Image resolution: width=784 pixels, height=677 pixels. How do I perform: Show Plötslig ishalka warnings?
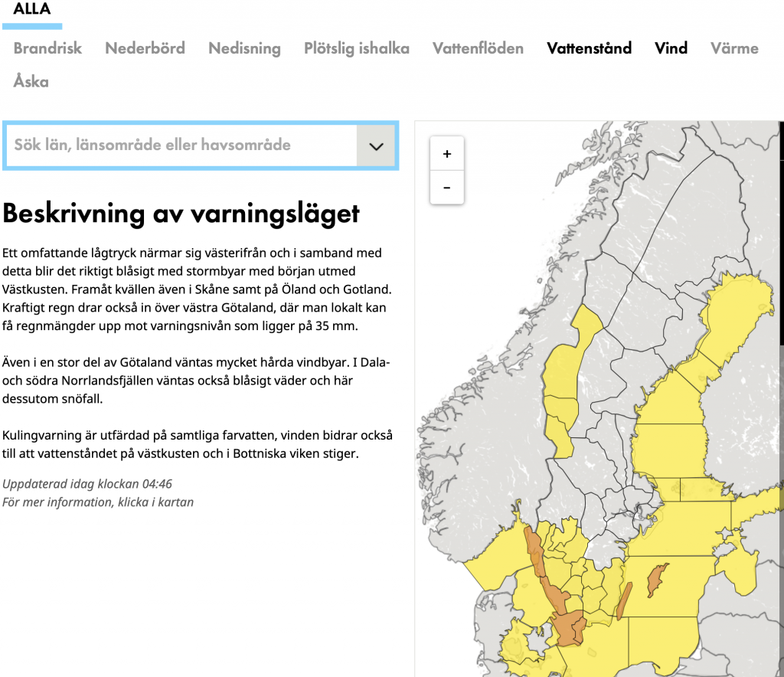coord(356,48)
